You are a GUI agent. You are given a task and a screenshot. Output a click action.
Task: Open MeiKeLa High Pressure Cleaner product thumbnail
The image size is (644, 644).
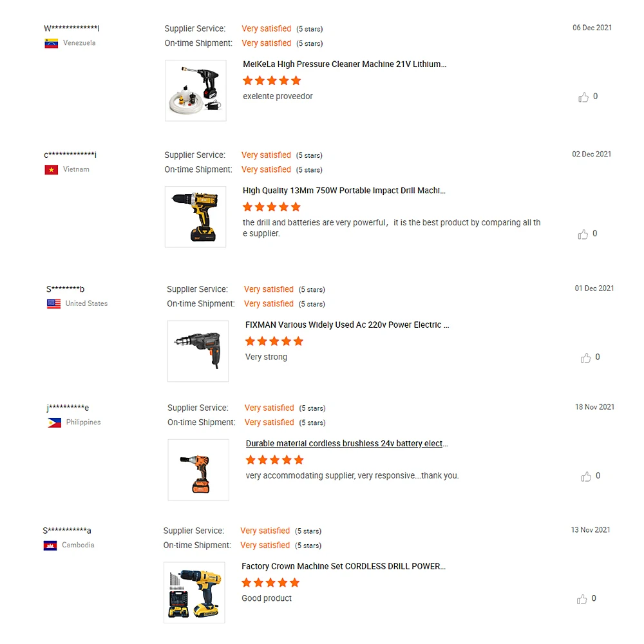tap(196, 90)
